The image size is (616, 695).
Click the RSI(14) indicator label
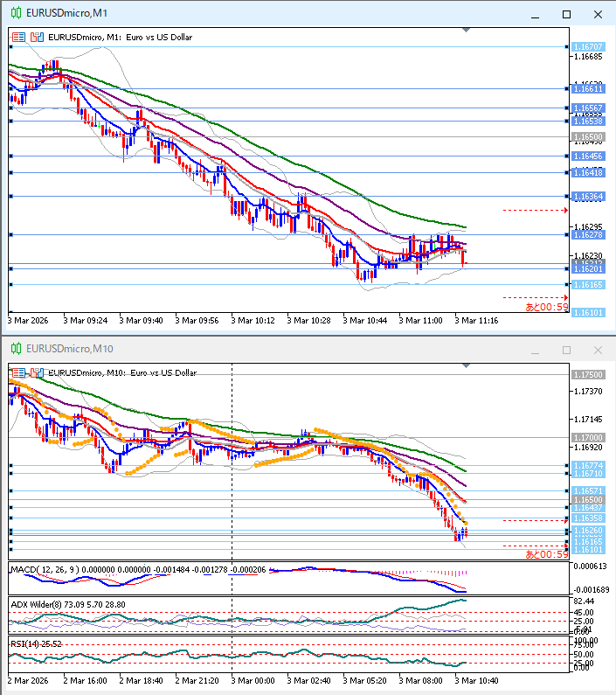click(26, 644)
